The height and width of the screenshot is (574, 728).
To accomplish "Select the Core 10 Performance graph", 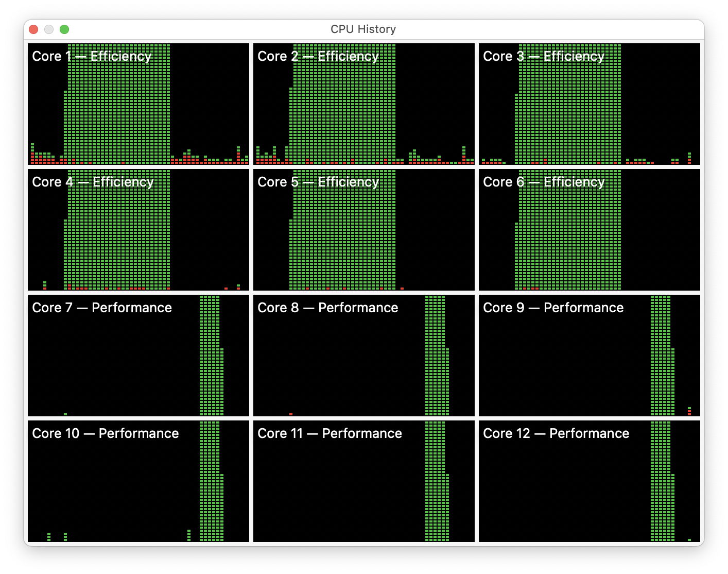I will [x=139, y=482].
